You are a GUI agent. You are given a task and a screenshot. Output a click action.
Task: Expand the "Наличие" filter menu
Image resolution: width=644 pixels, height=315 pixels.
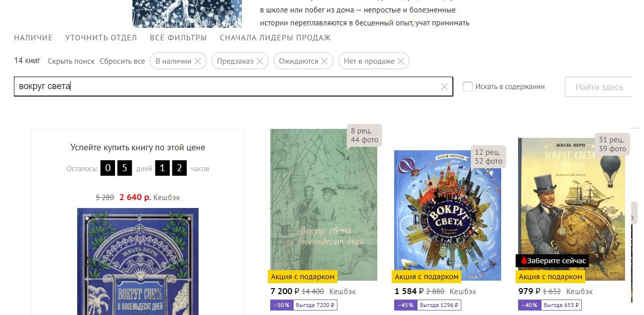(33, 38)
